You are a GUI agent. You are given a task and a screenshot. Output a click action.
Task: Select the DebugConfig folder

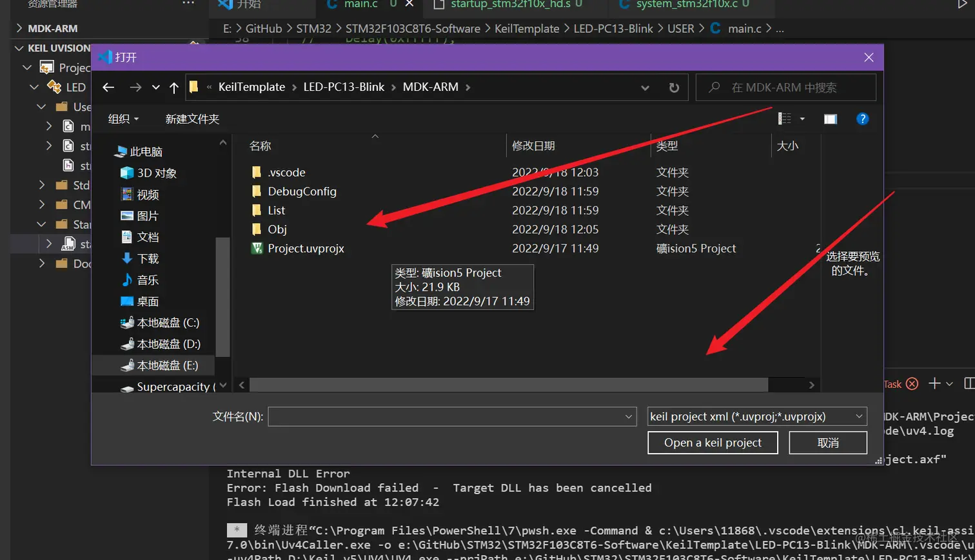point(302,191)
